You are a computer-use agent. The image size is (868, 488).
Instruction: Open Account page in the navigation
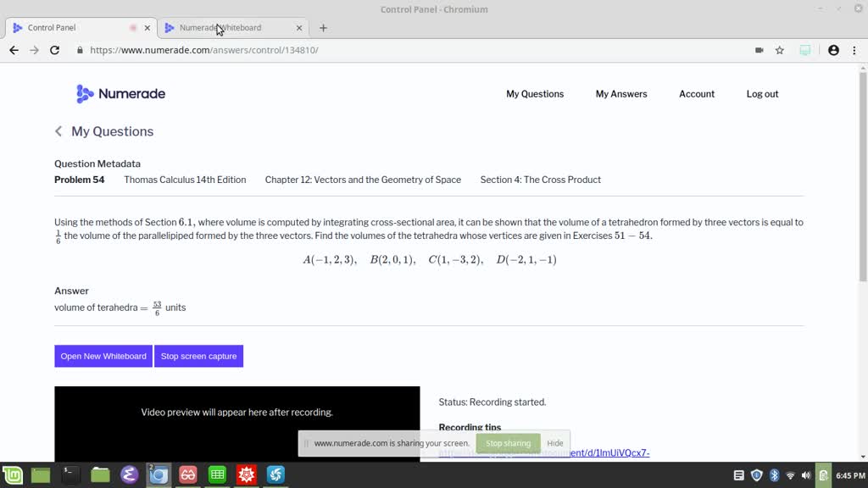click(x=696, y=94)
